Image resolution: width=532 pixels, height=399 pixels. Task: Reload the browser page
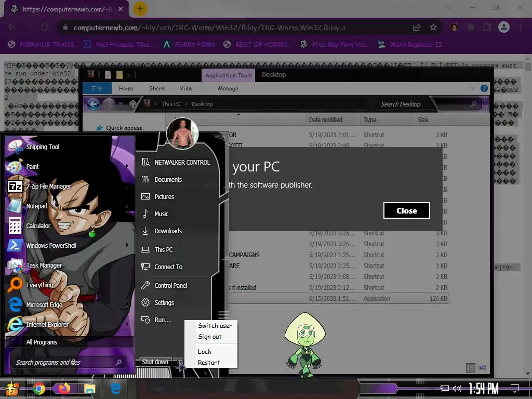pyautogui.click(x=45, y=27)
